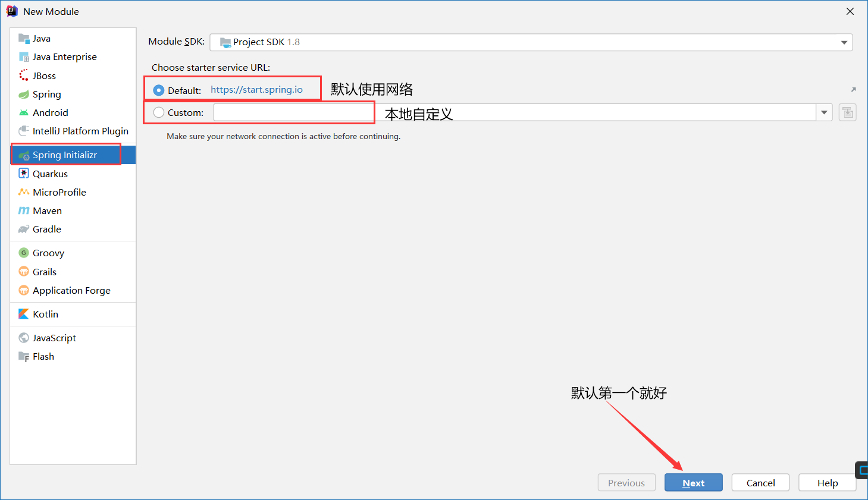Viewport: 868px width, 500px height.
Task: Click the Grails icon
Action: coord(24,272)
